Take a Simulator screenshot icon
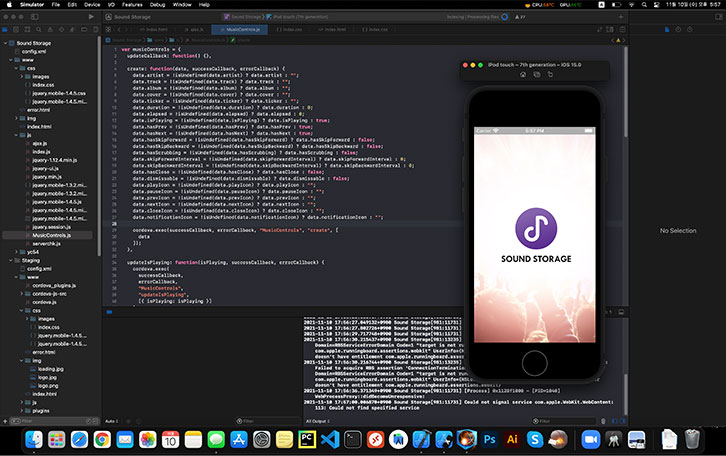 click(537, 74)
